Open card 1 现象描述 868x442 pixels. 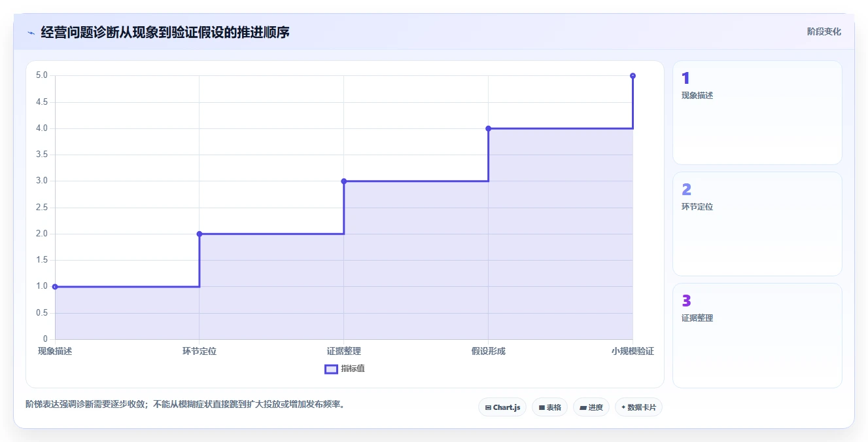tap(757, 113)
